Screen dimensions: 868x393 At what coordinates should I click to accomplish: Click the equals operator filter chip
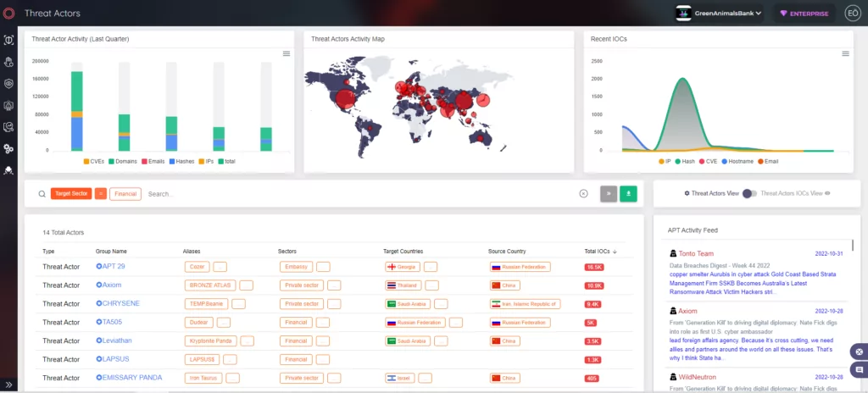pyautogui.click(x=101, y=194)
